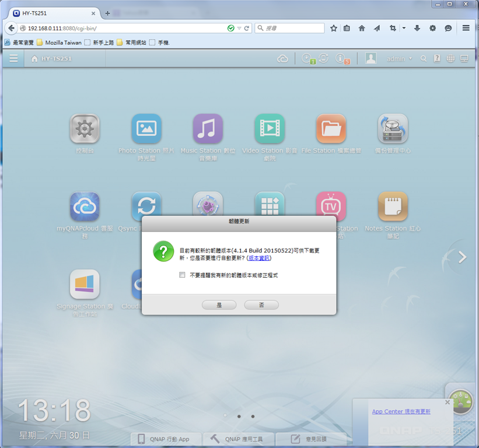The image size is (479, 448).
Task: Open Video Station icon
Action: click(270, 128)
